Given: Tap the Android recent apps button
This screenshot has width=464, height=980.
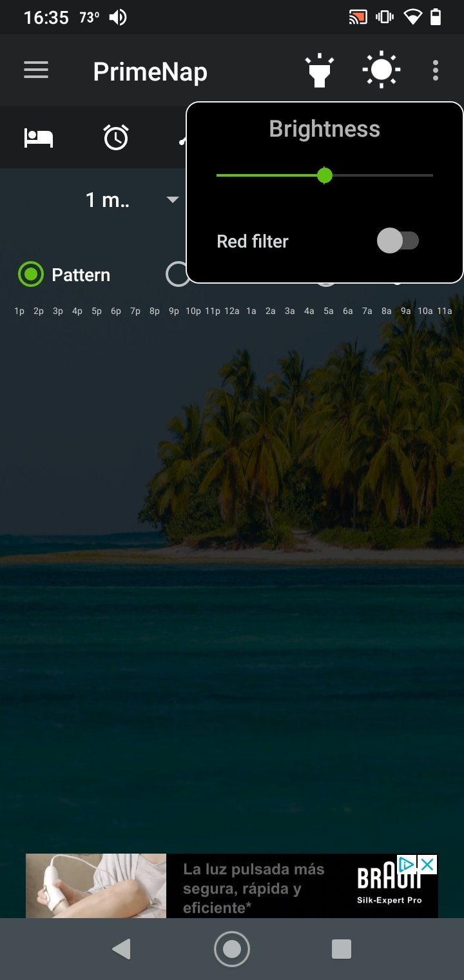Looking at the screenshot, I should point(342,949).
